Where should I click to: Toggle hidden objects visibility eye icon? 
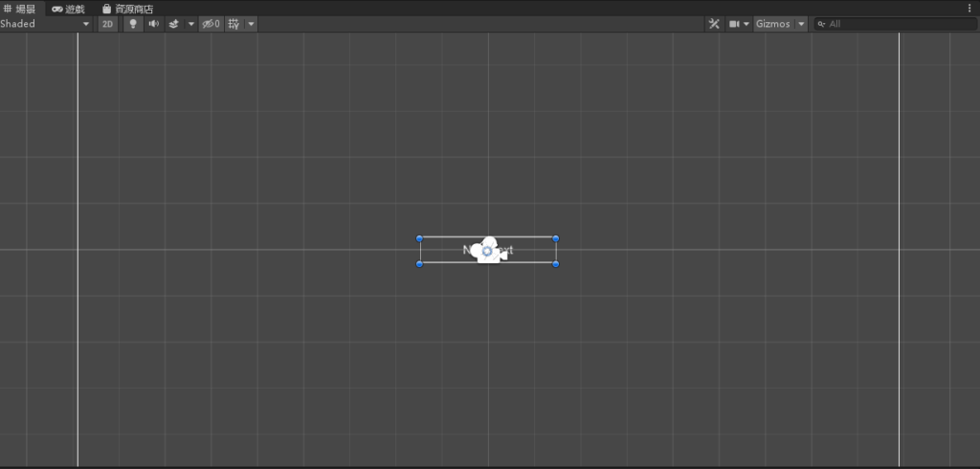[x=211, y=24]
